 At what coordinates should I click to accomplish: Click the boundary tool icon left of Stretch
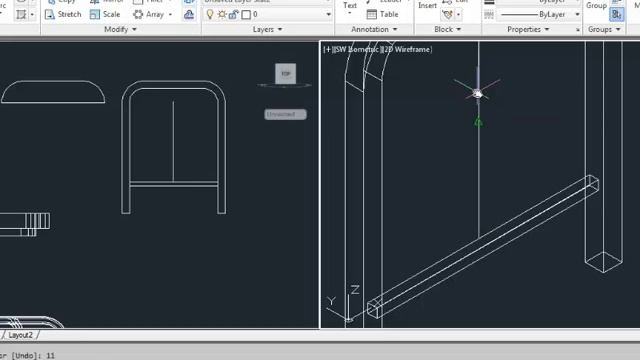[21, 14]
